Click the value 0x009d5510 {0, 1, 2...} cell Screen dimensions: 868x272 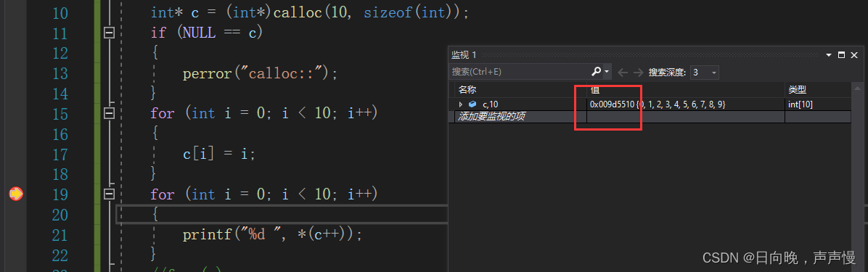pos(685,104)
